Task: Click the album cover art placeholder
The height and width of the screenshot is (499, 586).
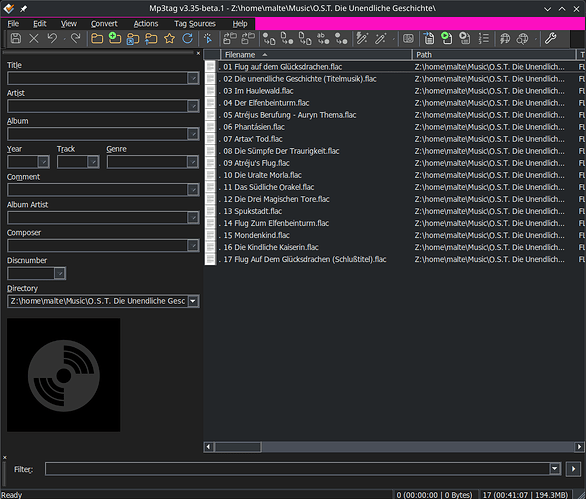Action: tap(64, 375)
